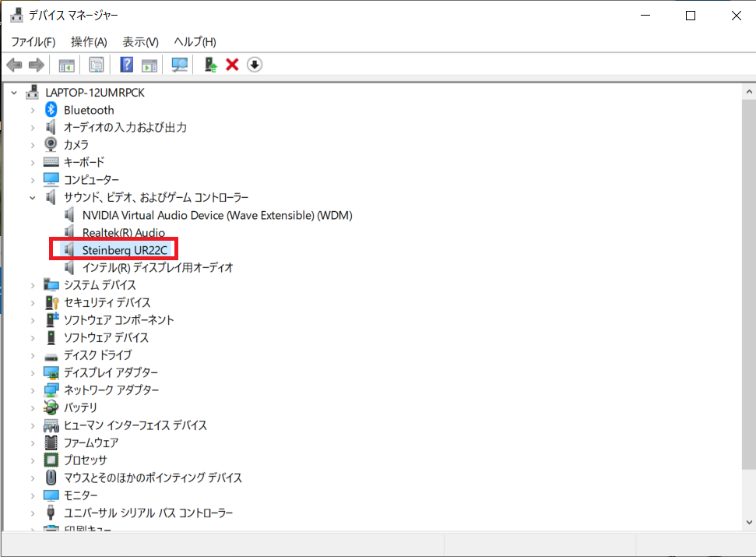Open the ファイル(F) menu
The height and width of the screenshot is (557, 756).
[x=33, y=42]
